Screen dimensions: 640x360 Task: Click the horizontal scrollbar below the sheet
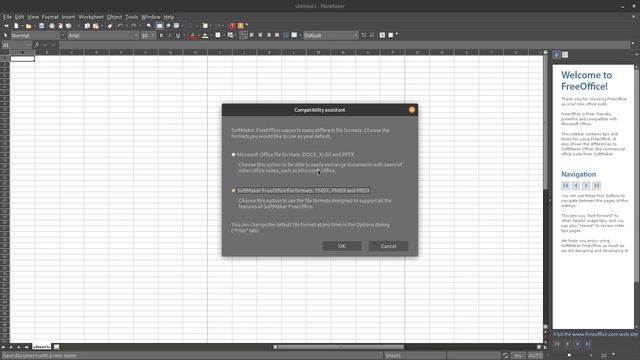click(x=341, y=347)
